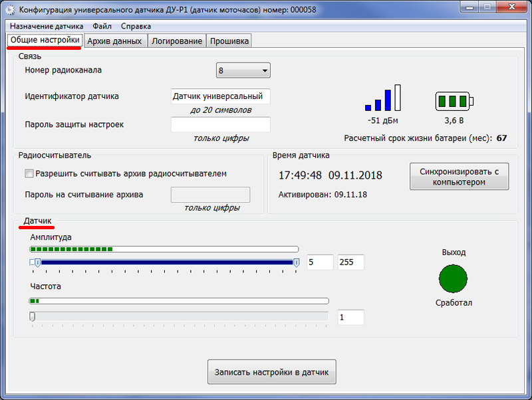Image resolution: width=532 pixels, height=400 pixels.
Task: Open the Справка menu
Action: coord(136,26)
